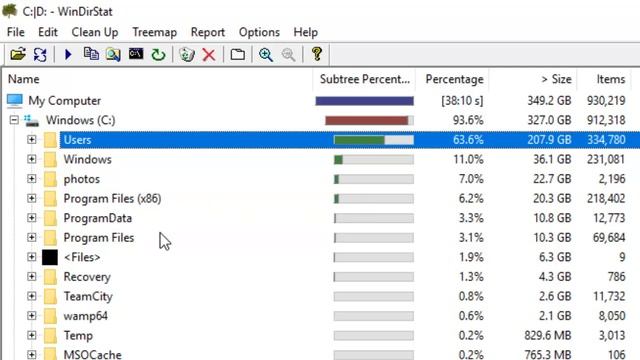Viewport: 640px width, 360px height.
Task: Click the Windows (C:) drive icon
Action: [31, 120]
